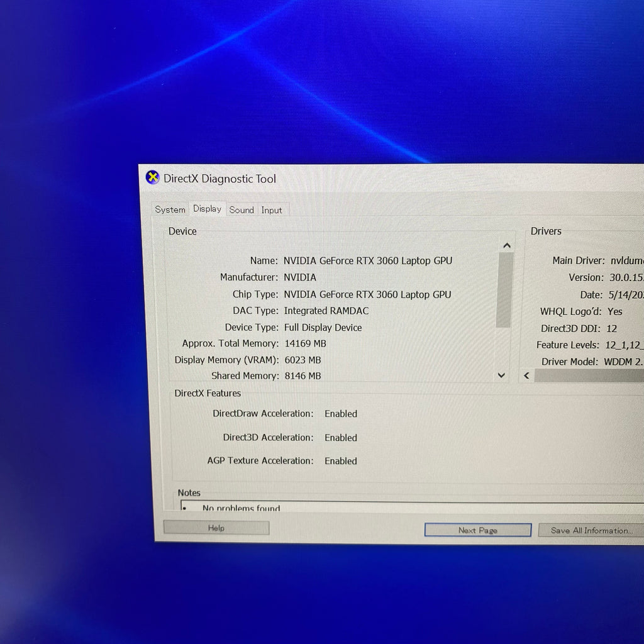644x644 pixels.
Task: Click the DirectX Diagnostic Tool title icon
Action: click(x=153, y=177)
